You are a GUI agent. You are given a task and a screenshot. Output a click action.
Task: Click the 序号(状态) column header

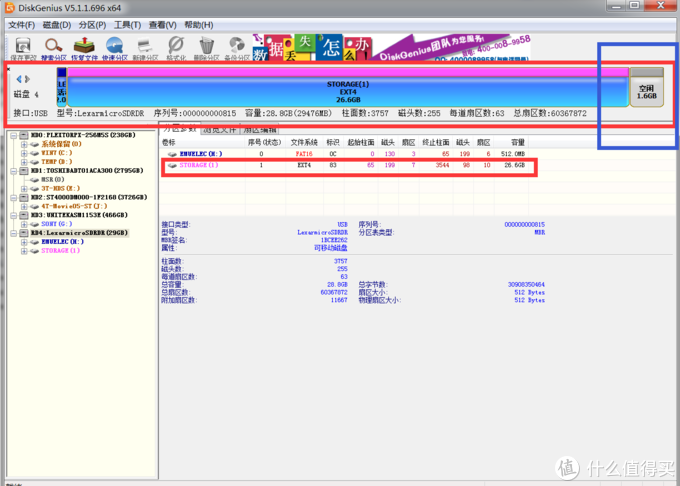coord(264,142)
